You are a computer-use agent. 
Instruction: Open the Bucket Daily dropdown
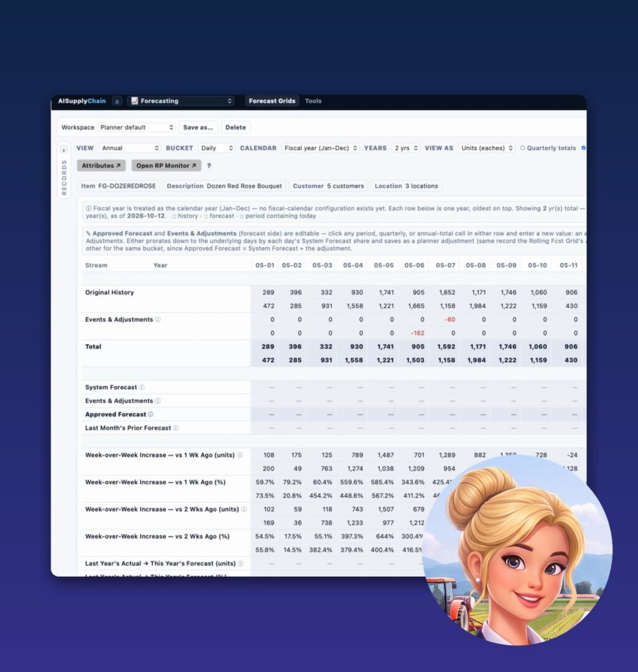pyautogui.click(x=217, y=148)
